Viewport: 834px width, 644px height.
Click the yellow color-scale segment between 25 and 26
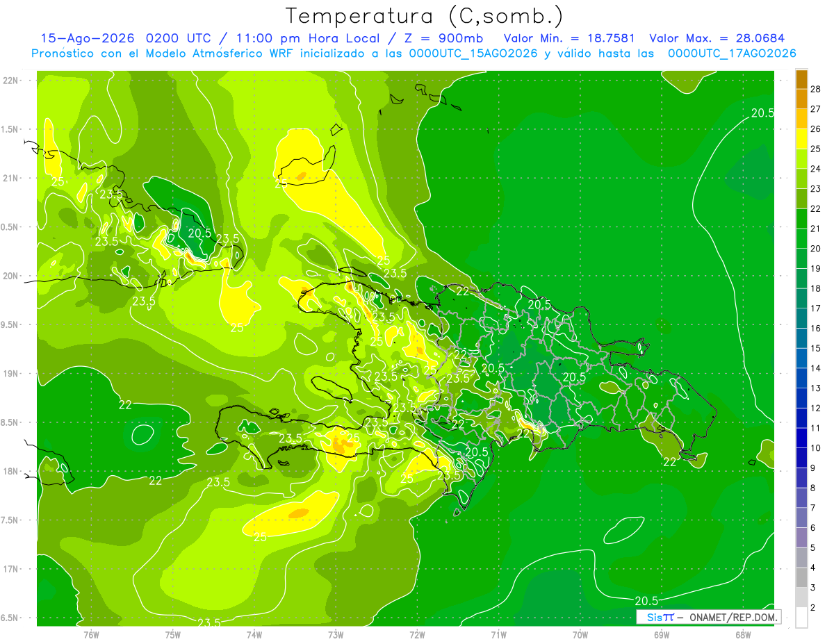pos(801,139)
